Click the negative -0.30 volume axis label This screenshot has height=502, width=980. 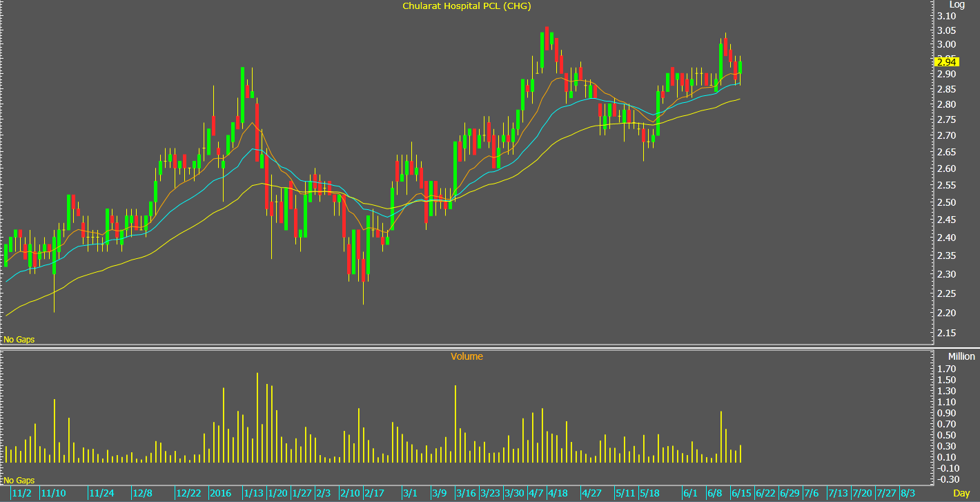coord(949,479)
